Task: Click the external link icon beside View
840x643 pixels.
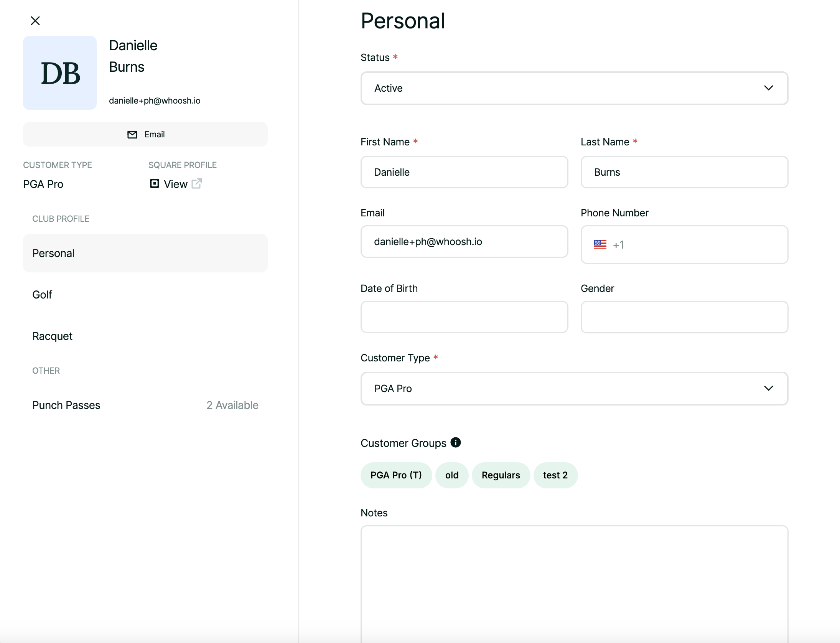Action: pos(197,184)
